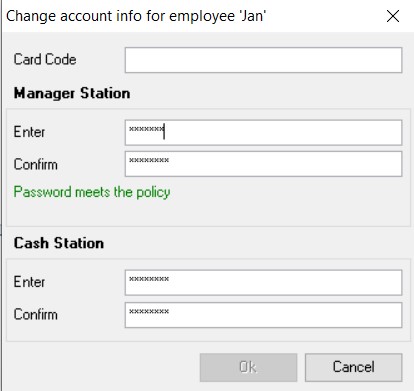414x391 pixels.
Task: Cancel the account info changes
Action: pyautogui.click(x=353, y=367)
